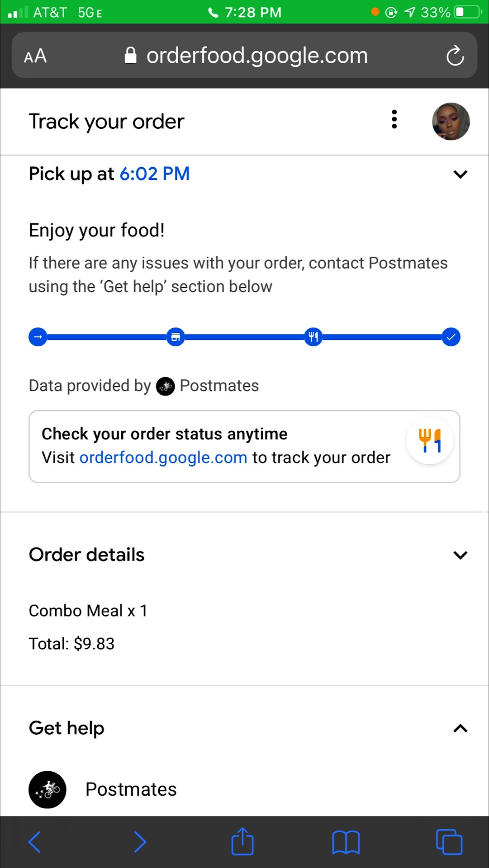Tap the fork-and-knife step on progress bar
Screen dimensions: 489x868
[313, 337]
